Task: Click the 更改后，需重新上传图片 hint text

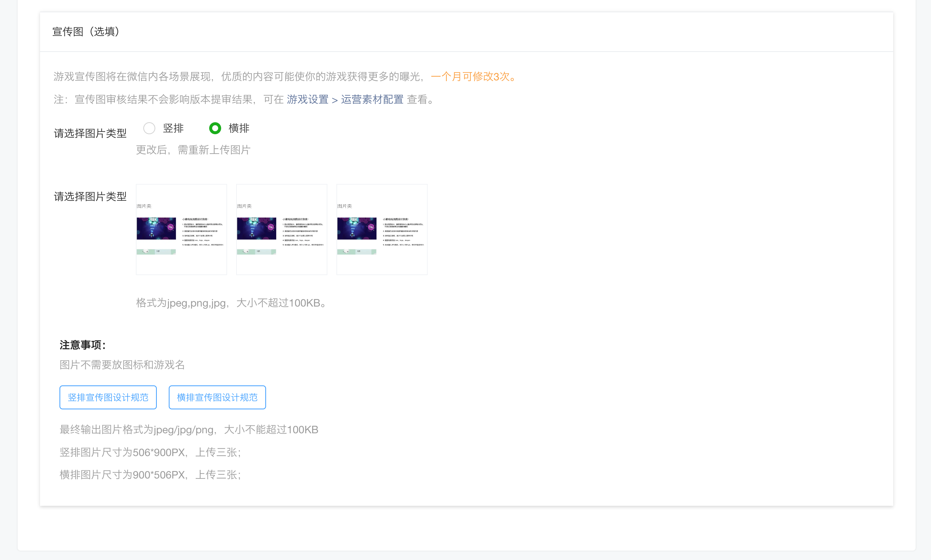Action: [x=193, y=150]
